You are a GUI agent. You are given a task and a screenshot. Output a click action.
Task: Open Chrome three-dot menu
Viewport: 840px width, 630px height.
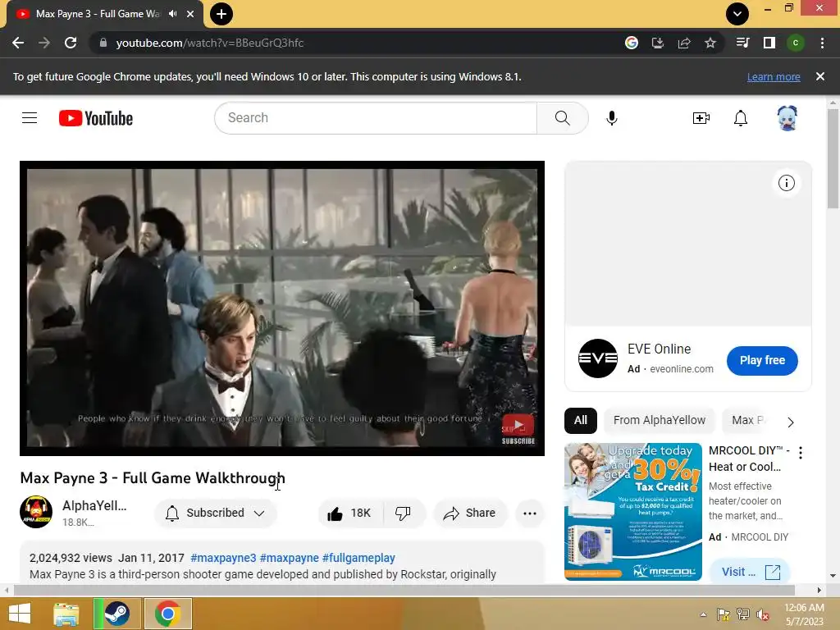pos(822,43)
